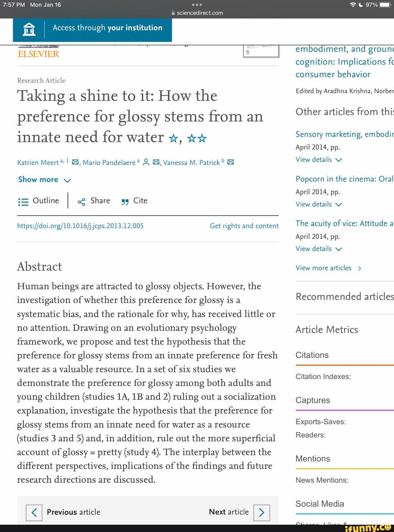The image size is (394, 532).
Task: Go to the previous article arrow
Action: click(34, 512)
